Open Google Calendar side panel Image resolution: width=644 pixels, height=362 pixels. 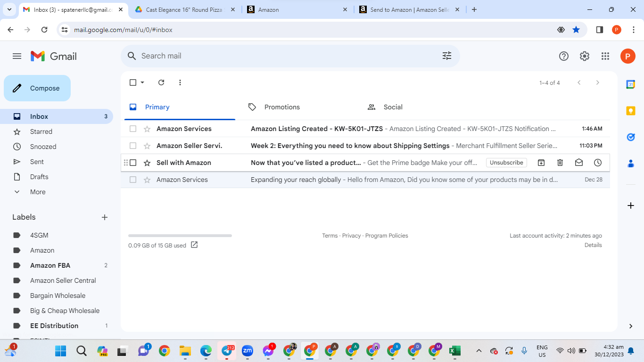(x=631, y=84)
